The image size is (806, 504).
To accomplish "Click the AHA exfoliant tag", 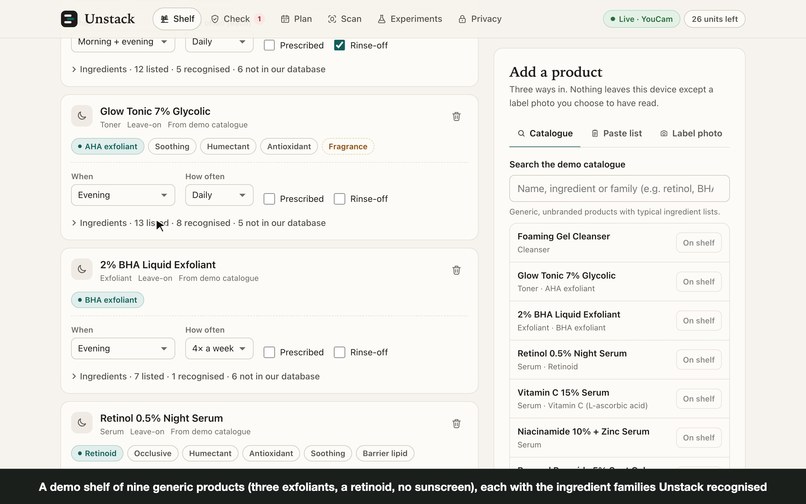I will tap(107, 147).
